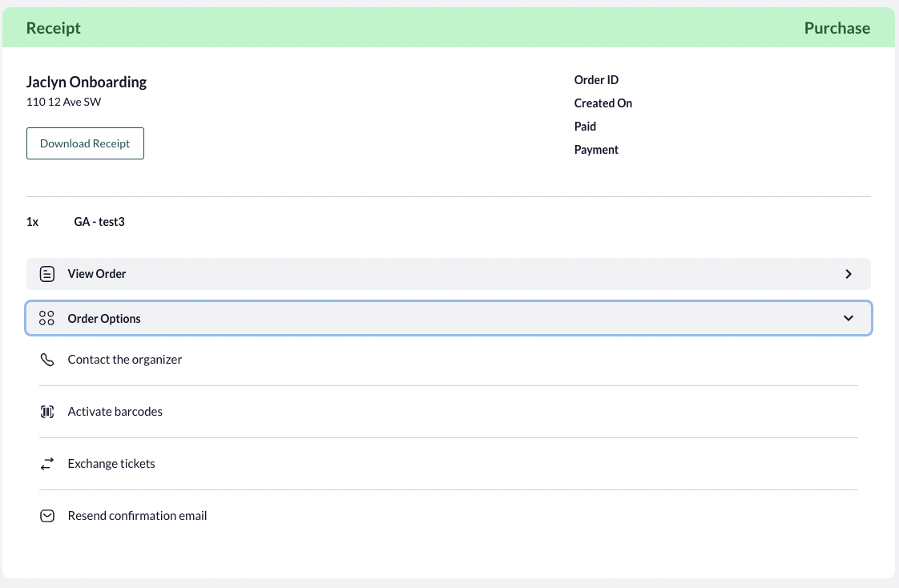The image size is (899, 588).
Task: Collapse the Order Options section
Action: pyautogui.click(x=449, y=318)
